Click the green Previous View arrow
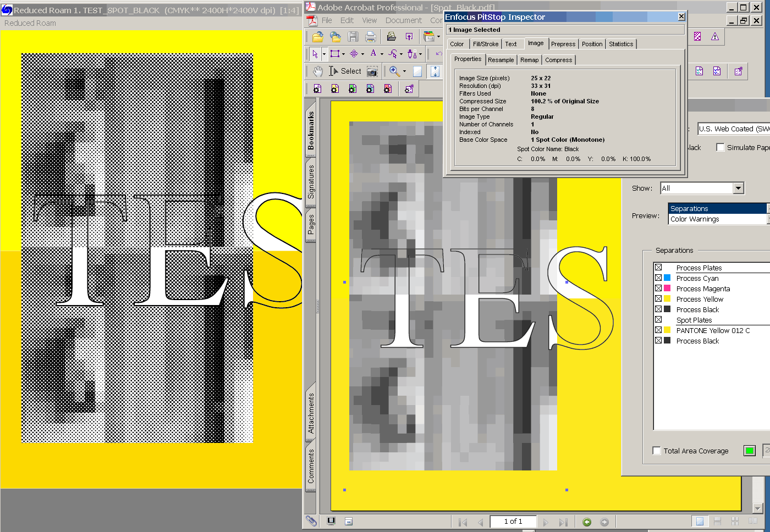 (x=587, y=522)
